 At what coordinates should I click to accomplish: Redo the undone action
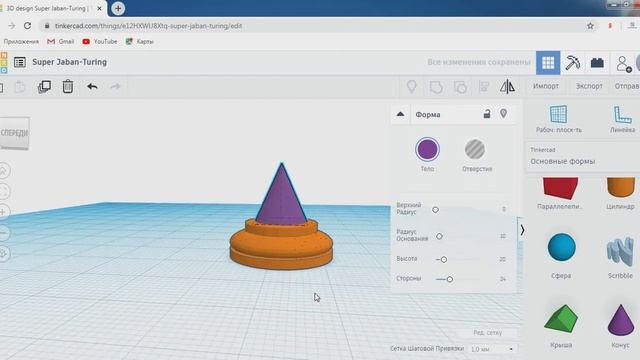point(116,87)
